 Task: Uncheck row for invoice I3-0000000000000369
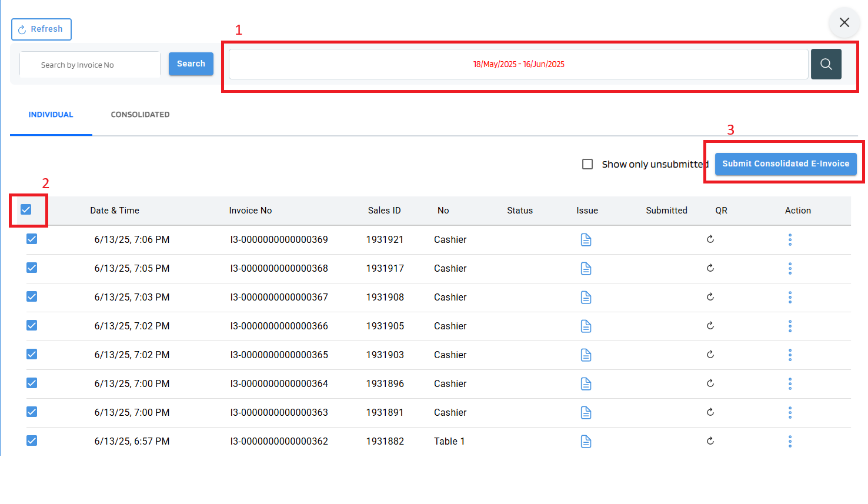(32, 239)
